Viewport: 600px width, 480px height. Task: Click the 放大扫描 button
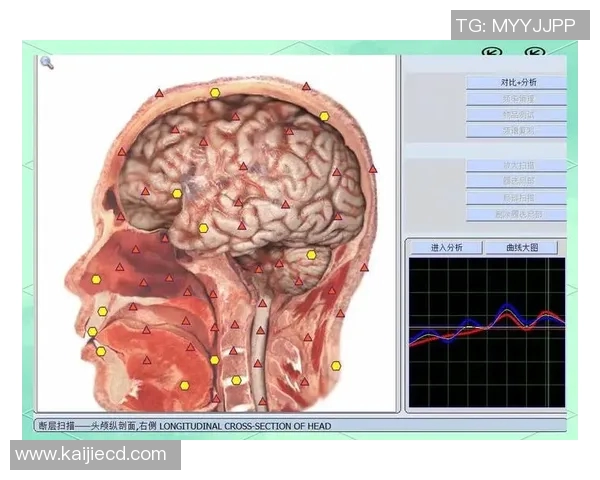(518, 164)
